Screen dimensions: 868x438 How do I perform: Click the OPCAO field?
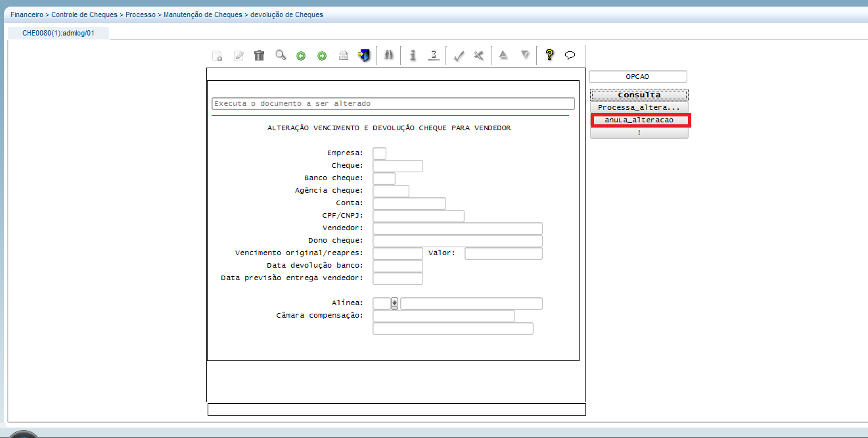(x=637, y=77)
